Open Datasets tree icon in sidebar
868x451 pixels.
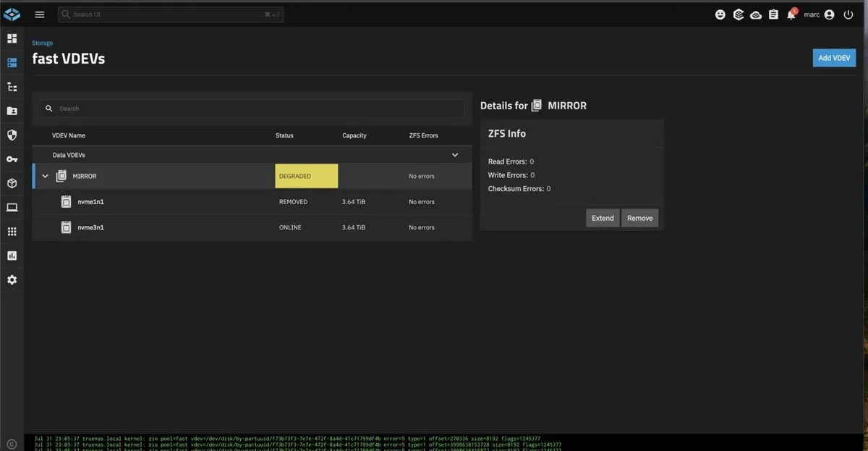point(12,87)
